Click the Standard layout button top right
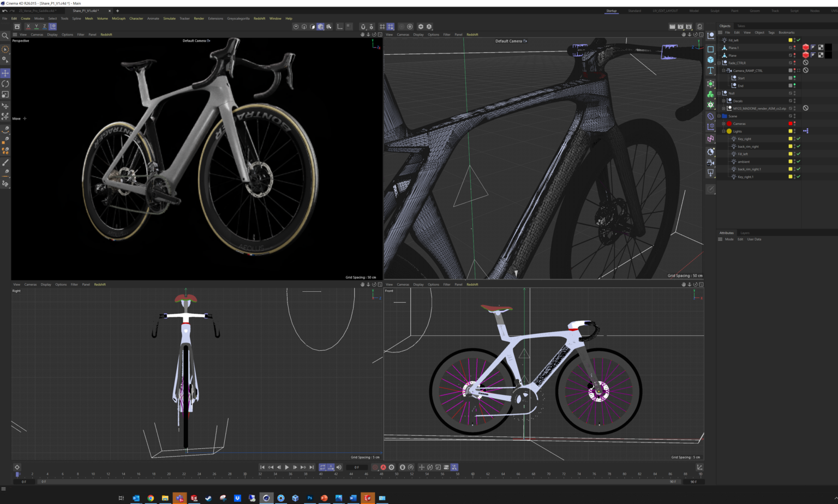This screenshot has width=838, height=504. pos(635,10)
